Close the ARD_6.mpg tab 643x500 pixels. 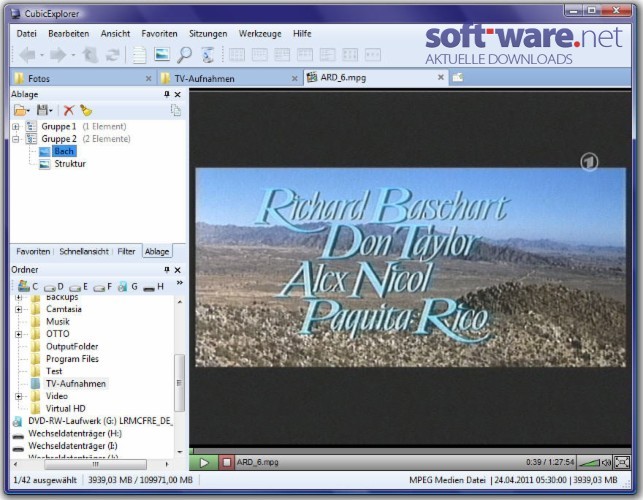click(x=440, y=77)
